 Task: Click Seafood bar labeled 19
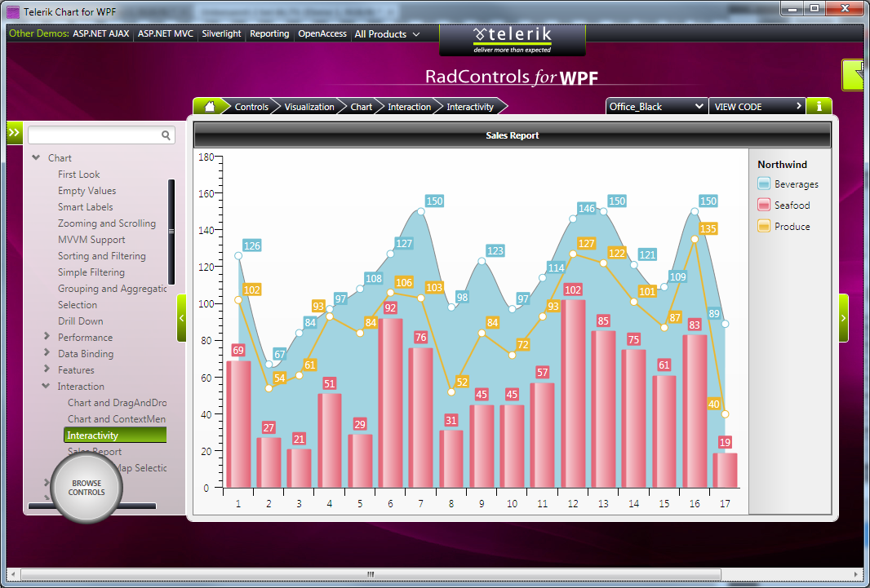point(725,470)
